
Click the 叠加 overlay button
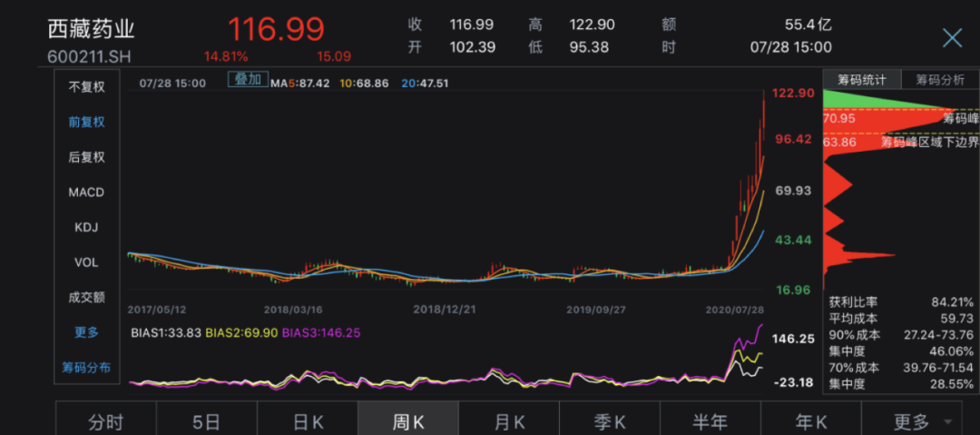(248, 80)
